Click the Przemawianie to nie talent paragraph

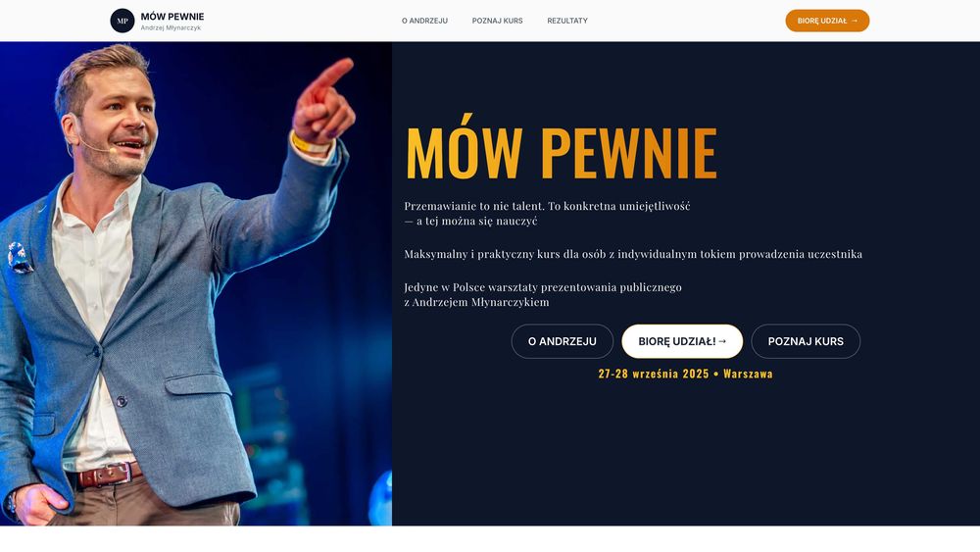(x=547, y=213)
